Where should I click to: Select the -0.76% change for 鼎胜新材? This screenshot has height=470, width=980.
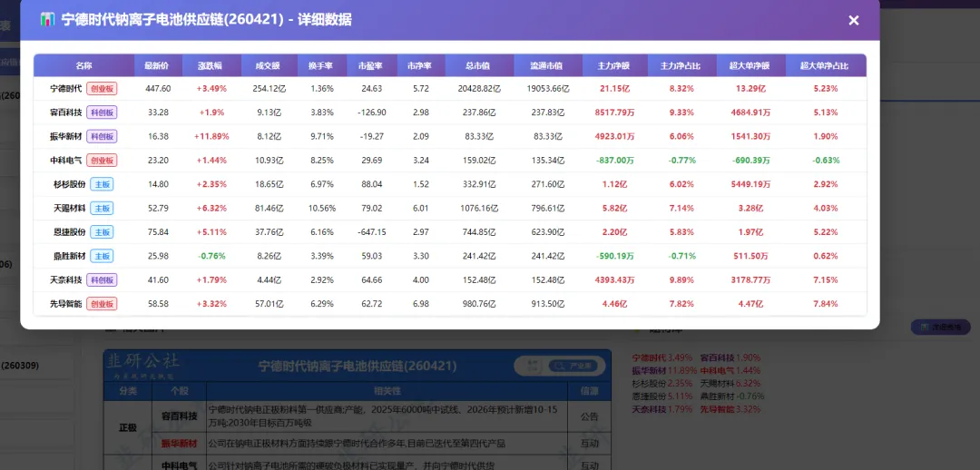point(211,256)
